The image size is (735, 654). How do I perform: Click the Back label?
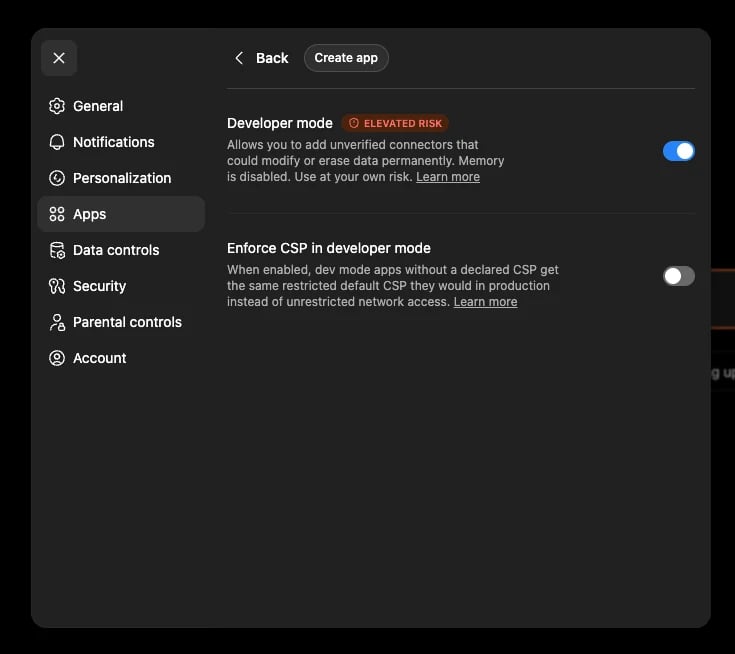272,58
